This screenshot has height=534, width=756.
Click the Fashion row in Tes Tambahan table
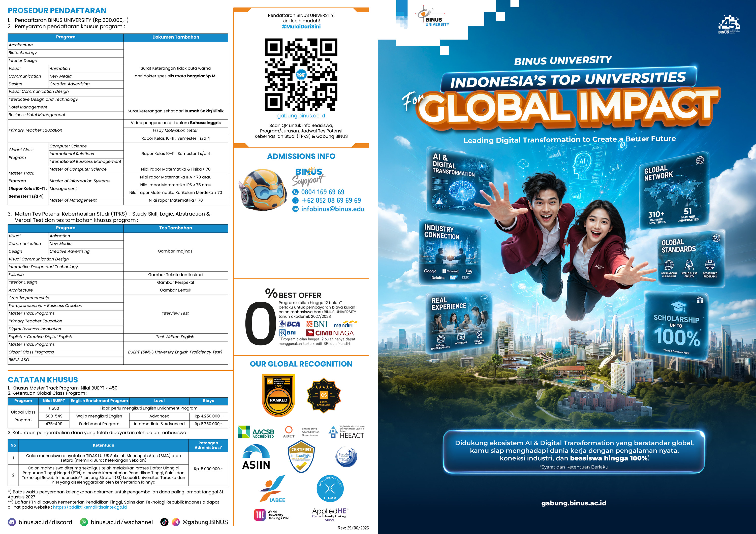coord(66,275)
